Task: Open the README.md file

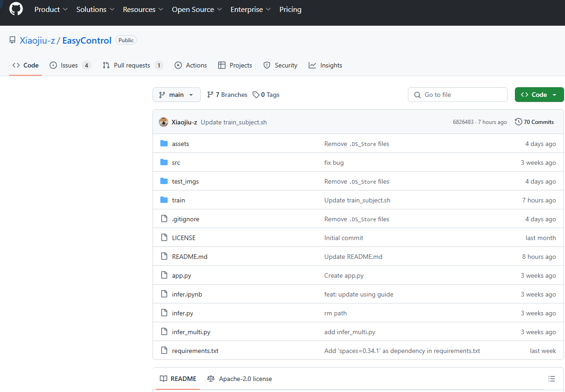Action: pyautogui.click(x=190, y=257)
